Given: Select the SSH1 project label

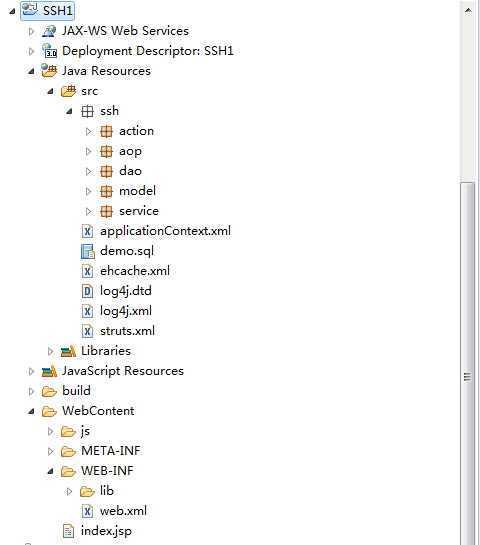Looking at the screenshot, I should [x=57, y=11].
